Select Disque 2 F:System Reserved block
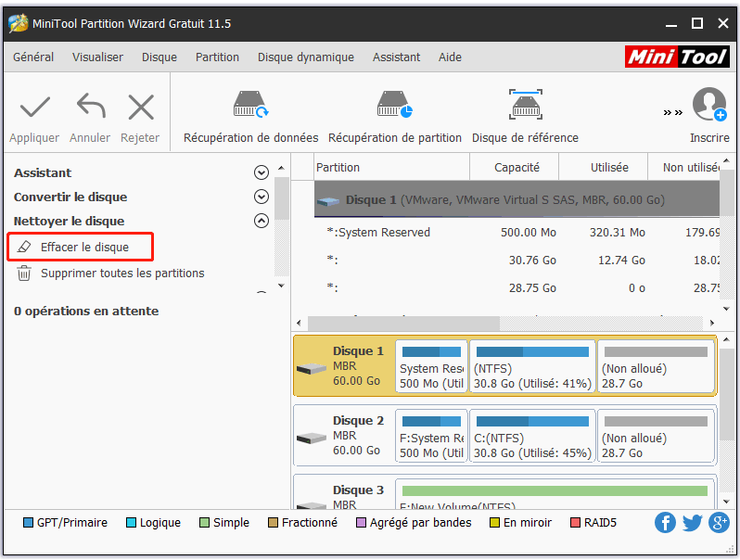The height and width of the screenshot is (560, 740). click(431, 436)
